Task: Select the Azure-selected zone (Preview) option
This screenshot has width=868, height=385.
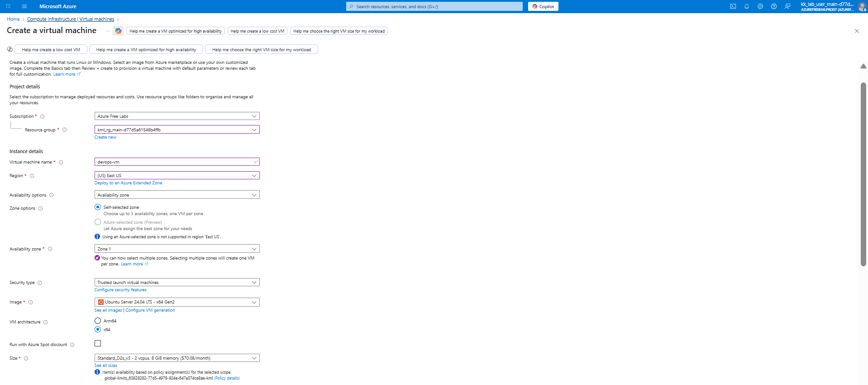Action: coord(98,222)
